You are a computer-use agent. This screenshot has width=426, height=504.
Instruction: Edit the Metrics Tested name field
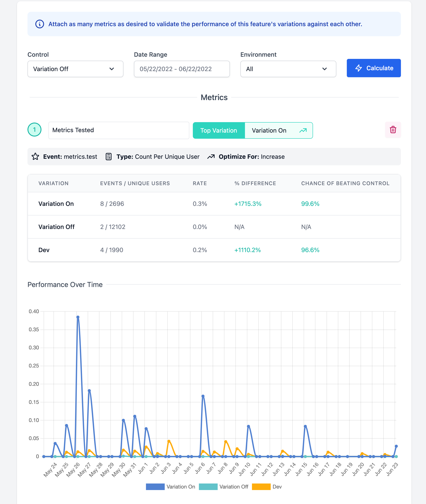tap(119, 130)
